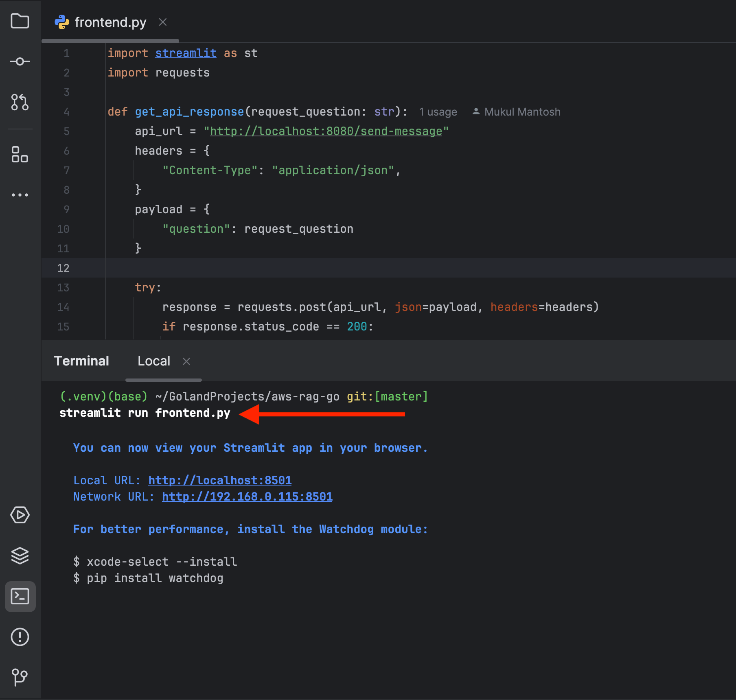Open the Python Packages tool window

pyautogui.click(x=20, y=556)
